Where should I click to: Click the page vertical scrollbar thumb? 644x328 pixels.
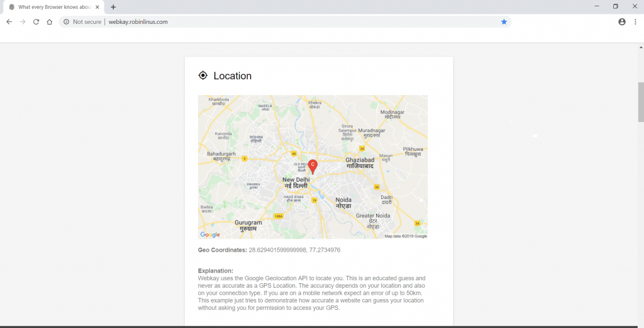point(641,102)
